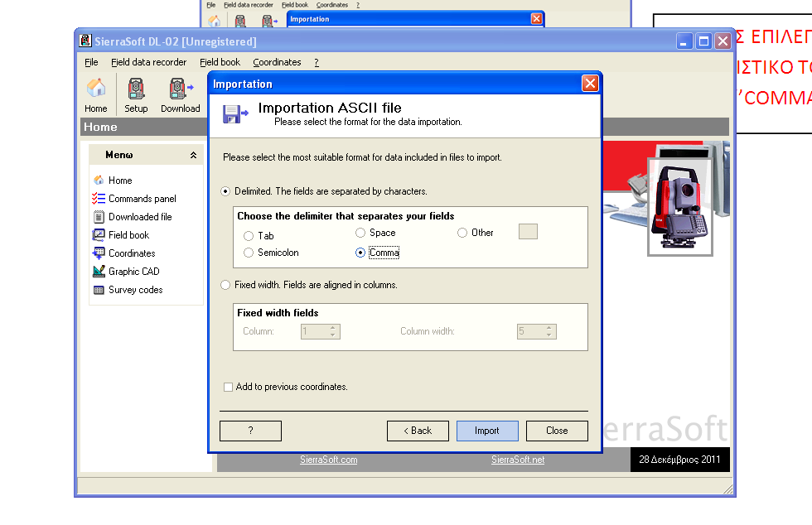Click the Home toolbar icon
The height and width of the screenshot is (525, 812).
coord(96,88)
